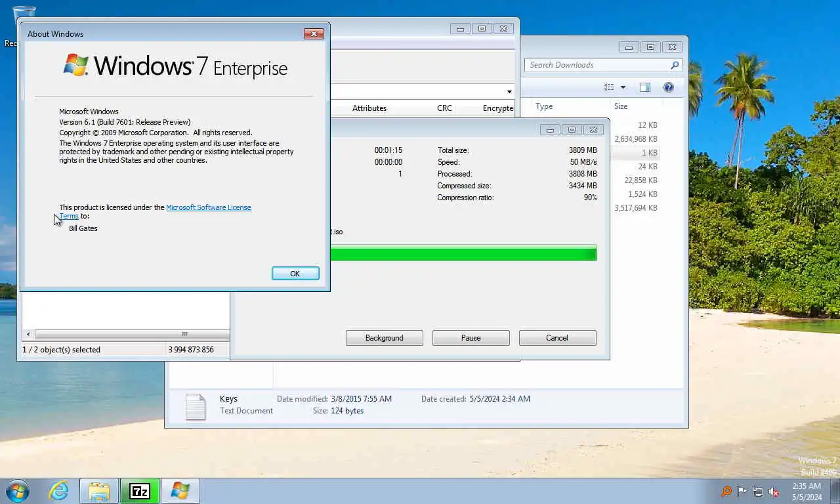Select the Keys text document icon in details pane
Screen dimensions: 840x504
196,406
